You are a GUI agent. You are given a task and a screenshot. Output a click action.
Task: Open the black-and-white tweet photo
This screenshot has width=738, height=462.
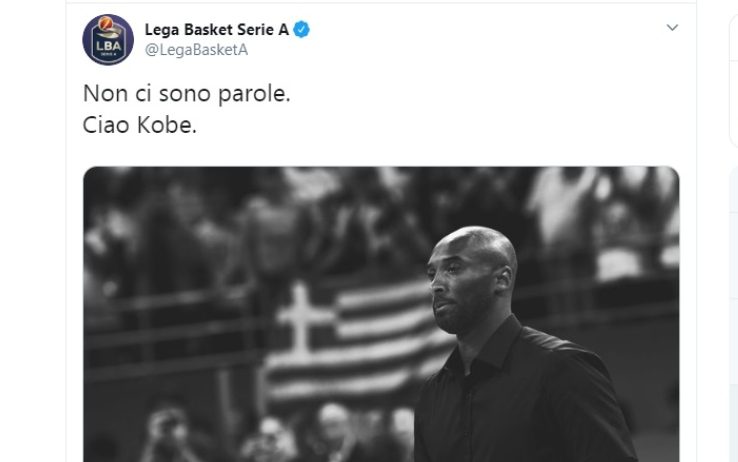381,314
